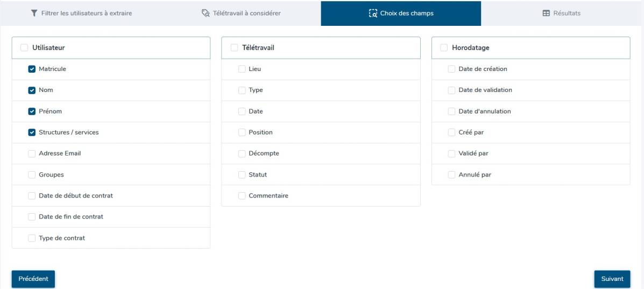Check the Groupes field checkbox

pyautogui.click(x=32, y=175)
